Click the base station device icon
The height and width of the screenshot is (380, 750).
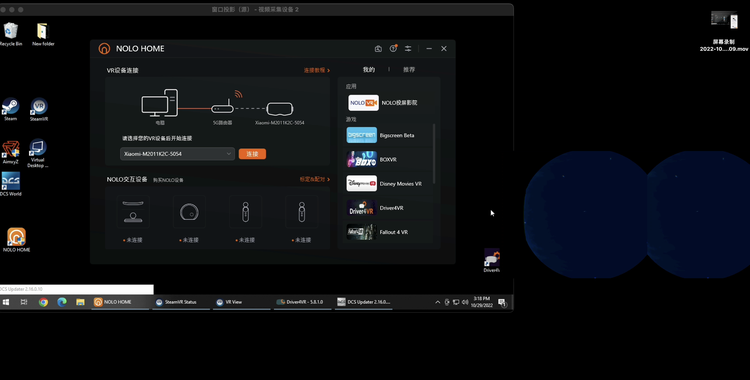tap(133, 212)
